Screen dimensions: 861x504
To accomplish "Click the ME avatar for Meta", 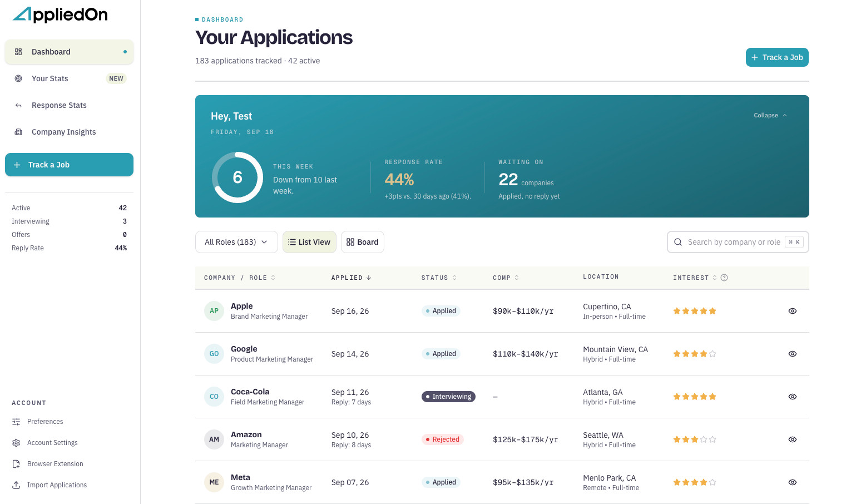I will coord(214,482).
